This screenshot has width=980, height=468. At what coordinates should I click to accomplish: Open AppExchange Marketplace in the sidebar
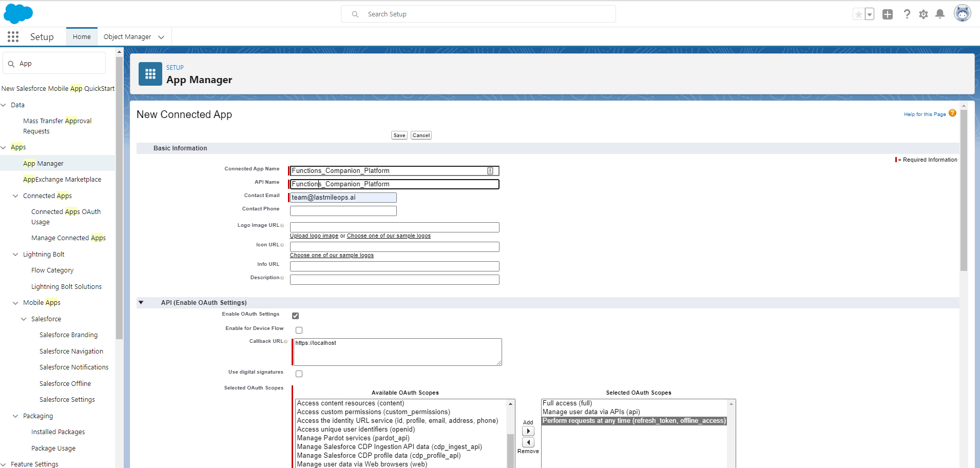coord(62,179)
